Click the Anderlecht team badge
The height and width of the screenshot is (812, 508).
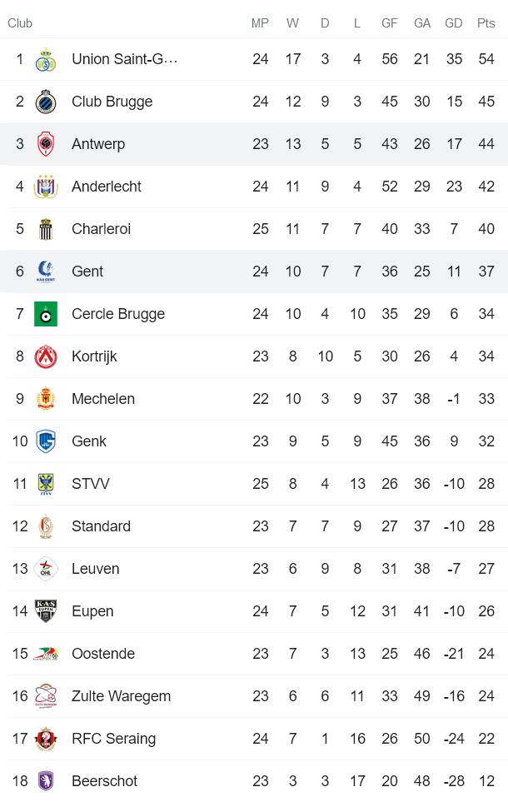(x=46, y=187)
